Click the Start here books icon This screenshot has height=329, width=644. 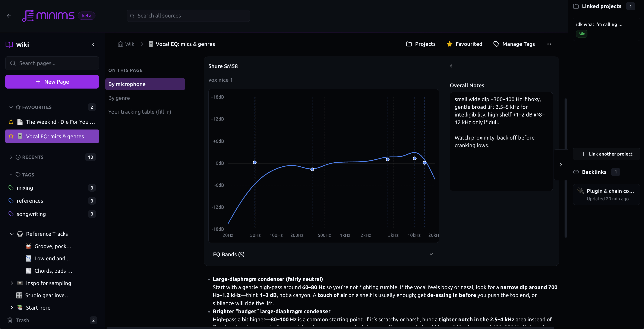(x=20, y=307)
